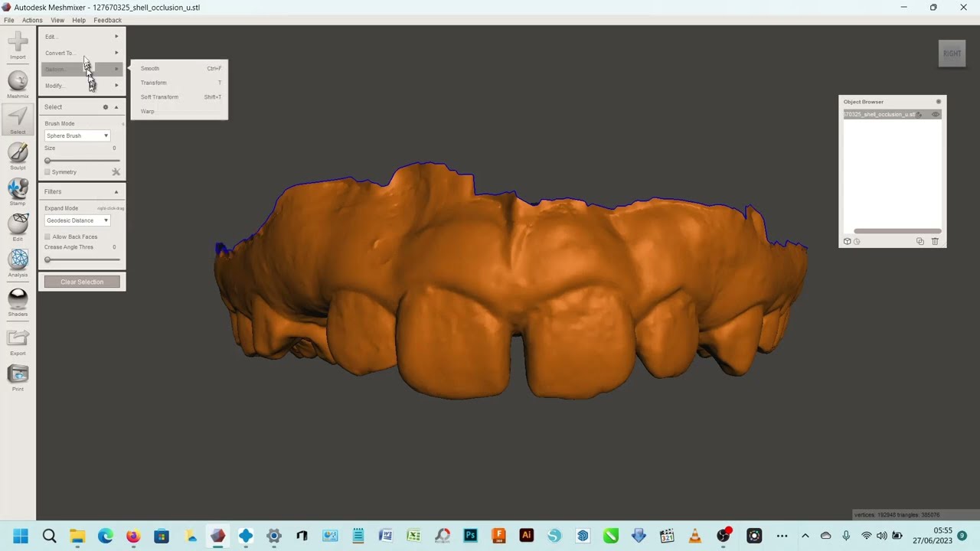Open the Sphere Brush mode dropdown
Image resolution: width=980 pixels, height=551 pixels.
pos(77,135)
